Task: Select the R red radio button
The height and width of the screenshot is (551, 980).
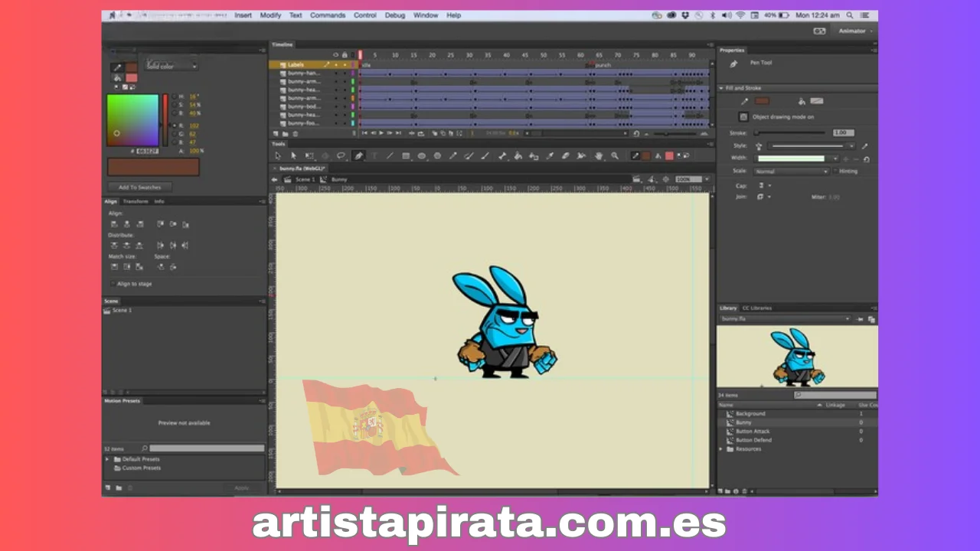Action: pyautogui.click(x=173, y=125)
